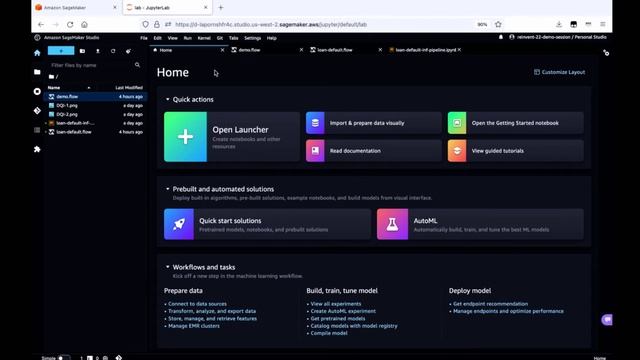The height and width of the screenshot is (360, 640).
Task: Select loan-default-inf notebook in file list
Action: pos(96,123)
